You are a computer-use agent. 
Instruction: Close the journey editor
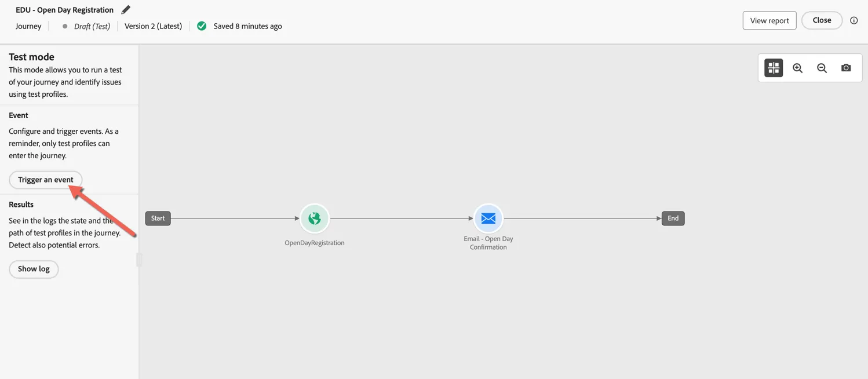[822, 20]
